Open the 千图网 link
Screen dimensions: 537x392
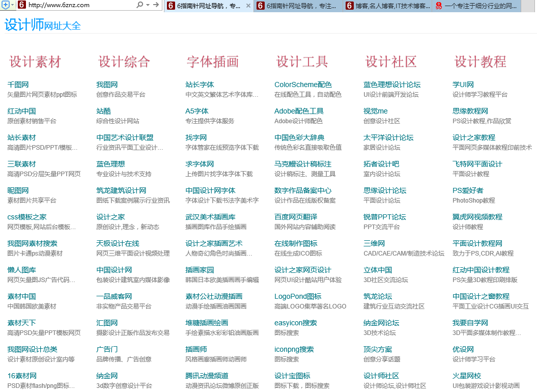18,85
